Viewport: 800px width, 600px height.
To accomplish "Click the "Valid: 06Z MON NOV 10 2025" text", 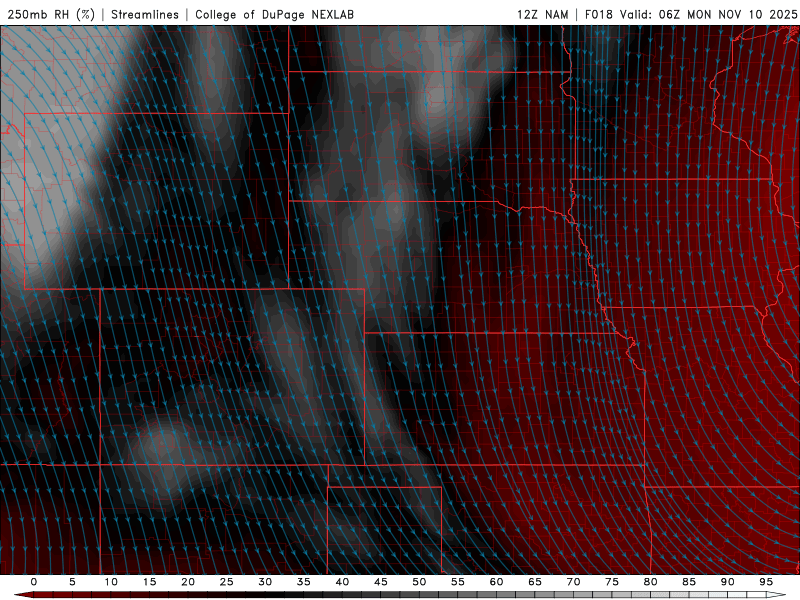I will pos(708,15).
